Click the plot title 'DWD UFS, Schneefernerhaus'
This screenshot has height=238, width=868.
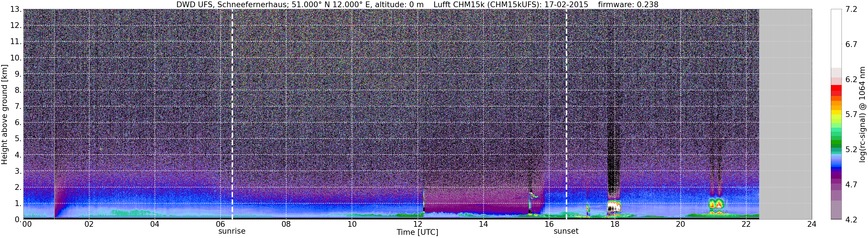tap(232, 5)
